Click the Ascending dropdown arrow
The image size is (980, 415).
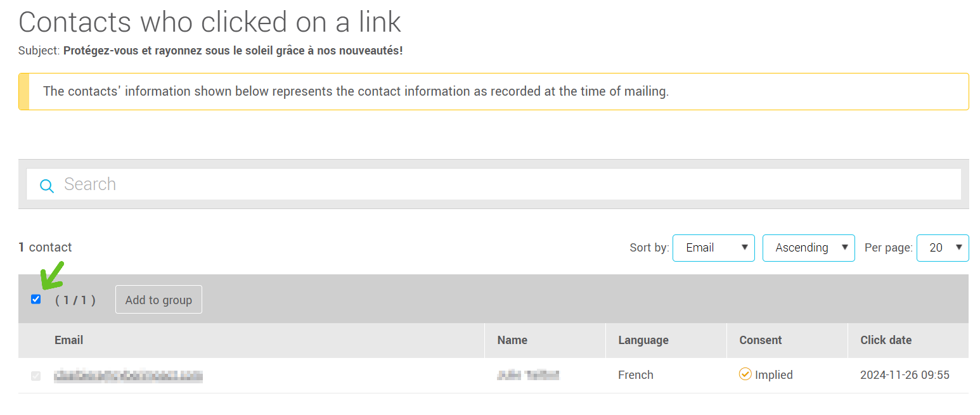pos(845,248)
